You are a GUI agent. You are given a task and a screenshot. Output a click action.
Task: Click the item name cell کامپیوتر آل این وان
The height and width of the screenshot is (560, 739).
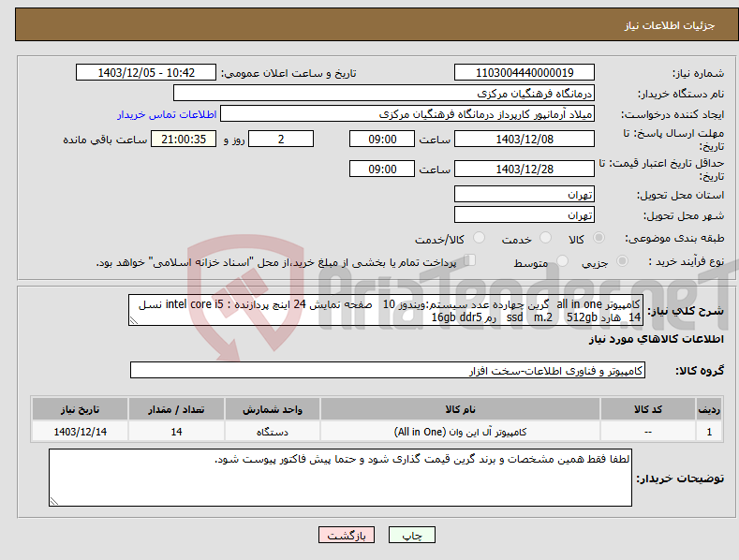point(460,432)
